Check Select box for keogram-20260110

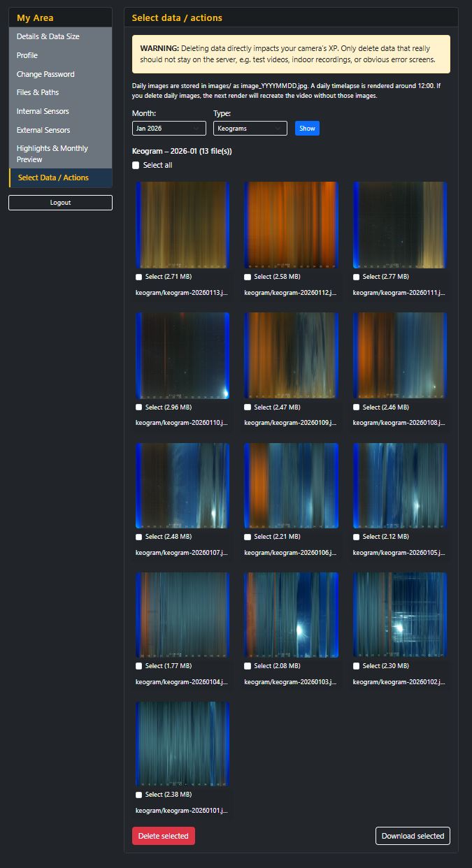point(139,407)
